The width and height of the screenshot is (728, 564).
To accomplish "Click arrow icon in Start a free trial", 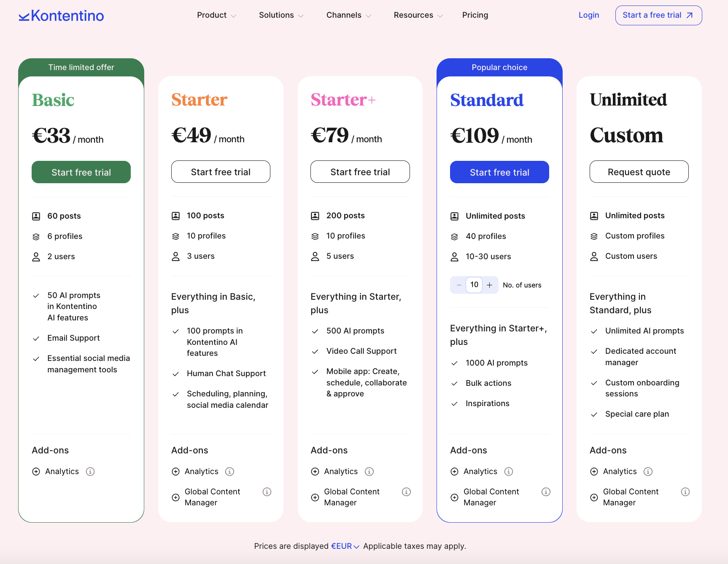I will 690,16.
